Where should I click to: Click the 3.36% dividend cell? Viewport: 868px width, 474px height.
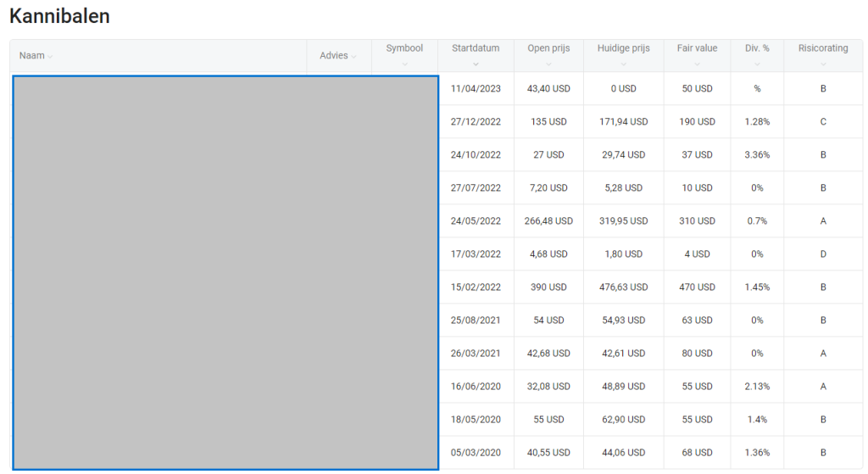(756, 155)
